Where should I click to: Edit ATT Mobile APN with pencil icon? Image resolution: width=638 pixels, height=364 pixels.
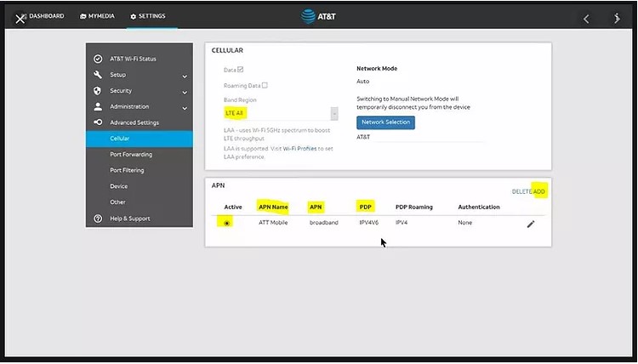click(x=531, y=224)
